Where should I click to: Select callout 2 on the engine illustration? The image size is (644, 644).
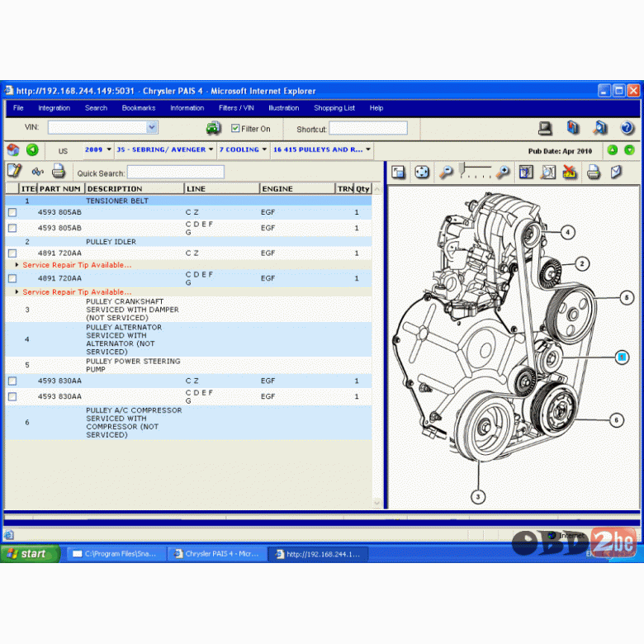click(582, 263)
